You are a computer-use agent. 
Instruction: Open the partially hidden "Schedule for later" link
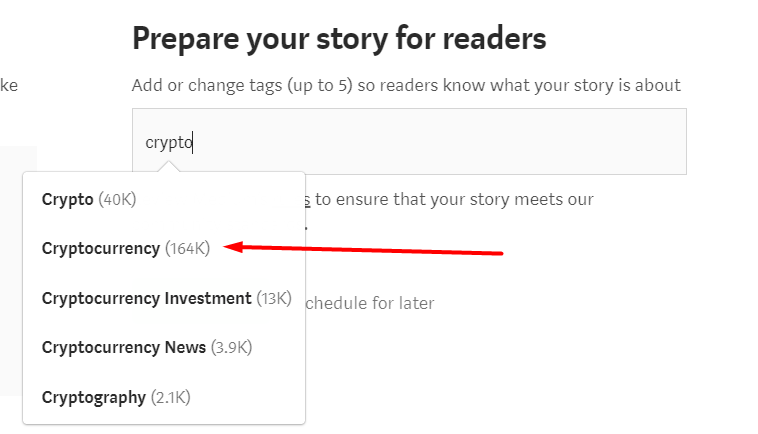(368, 302)
